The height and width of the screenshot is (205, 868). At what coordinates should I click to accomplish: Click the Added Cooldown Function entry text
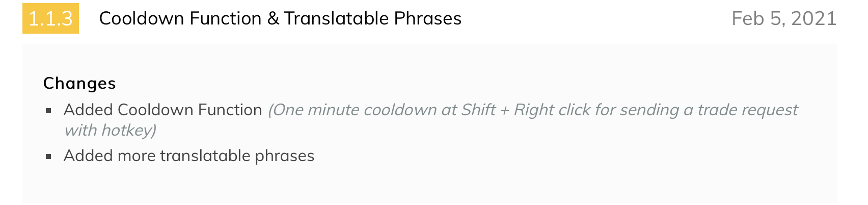pos(163,110)
